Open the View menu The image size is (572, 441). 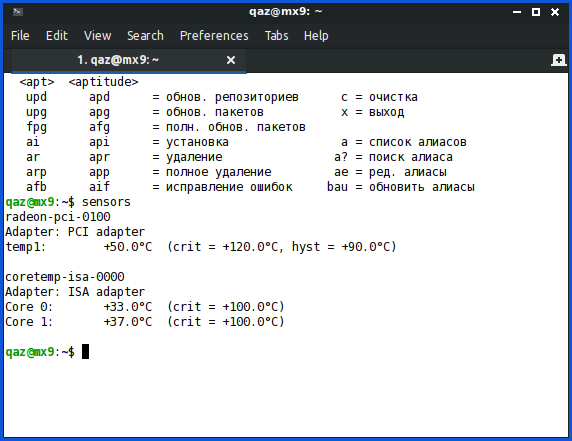tap(97, 36)
